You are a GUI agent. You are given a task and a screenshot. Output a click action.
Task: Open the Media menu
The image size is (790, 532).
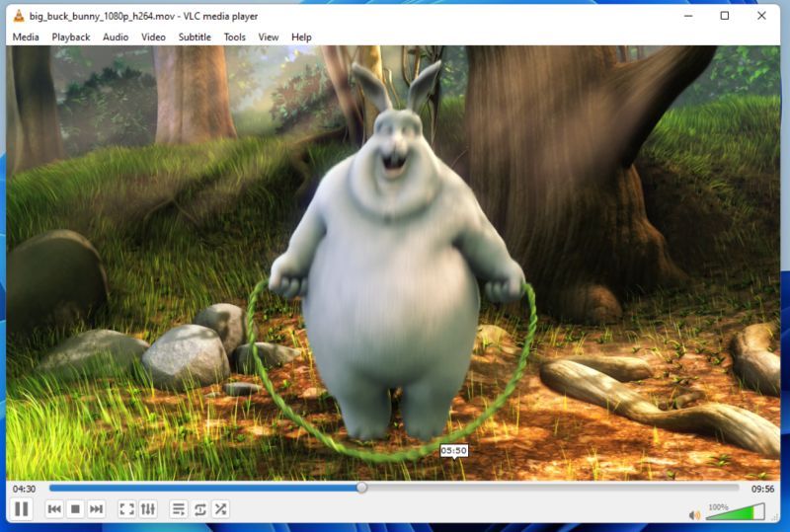pyautogui.click(x=26, y=37)
